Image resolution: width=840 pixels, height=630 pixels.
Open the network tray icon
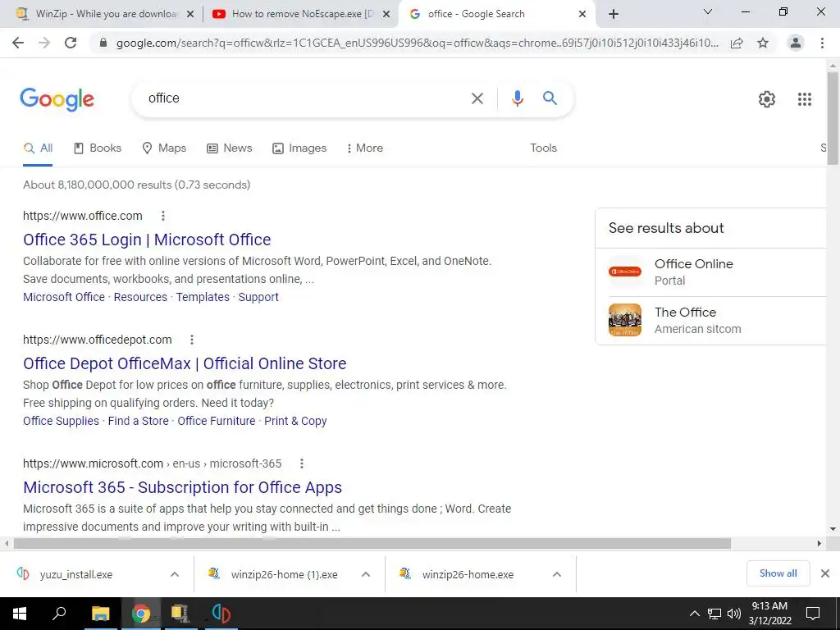[x=714, y=614]
